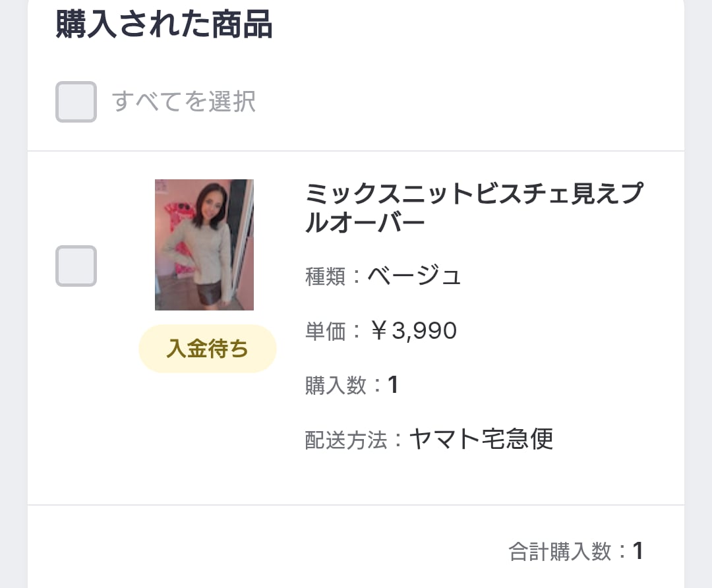Image resolution: width=712 pixels, height=588 pixels.
Task: Click the gray margin right of the card
Action: 698,297
